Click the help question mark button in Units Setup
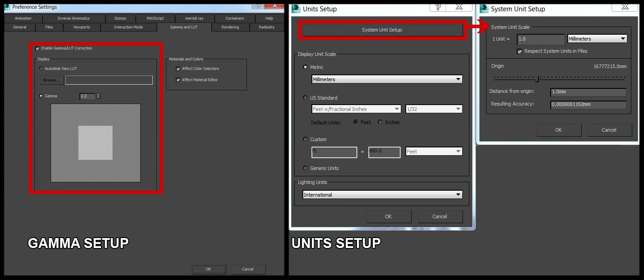Image resolution: width=644 pixels, height=280 pixels. (x=438, y=6)
